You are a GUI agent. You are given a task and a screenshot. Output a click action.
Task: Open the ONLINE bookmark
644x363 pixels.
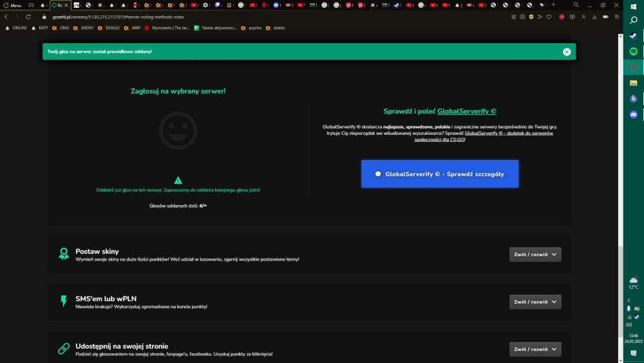coord(16,28)
